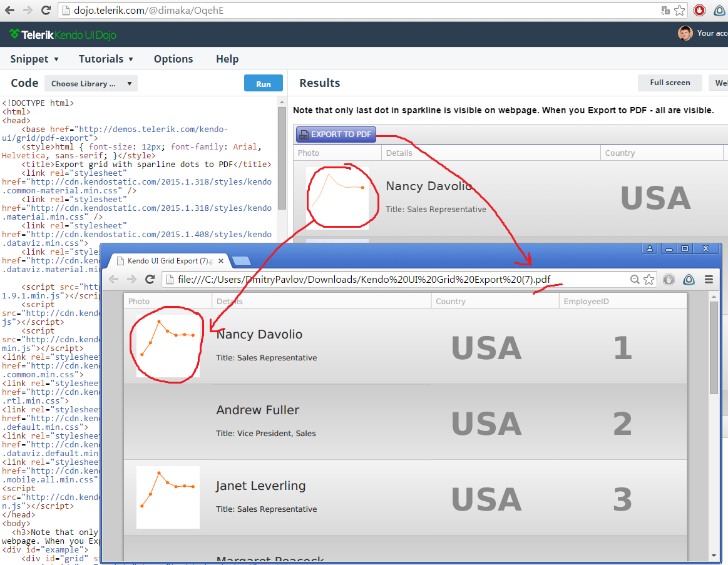This screenshot has width=728, height=565.
Task: Open a new tab in PDF window
Action: coord(242,261)
